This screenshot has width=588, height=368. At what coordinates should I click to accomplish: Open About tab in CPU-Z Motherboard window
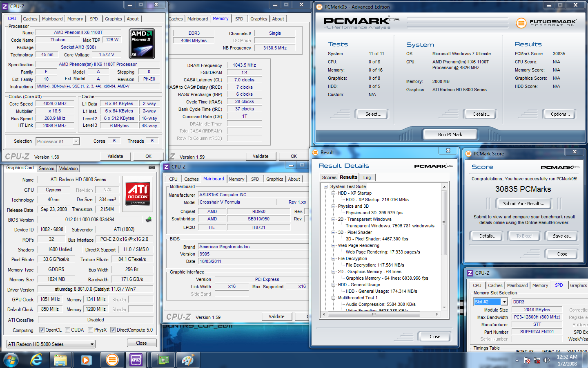294,179
